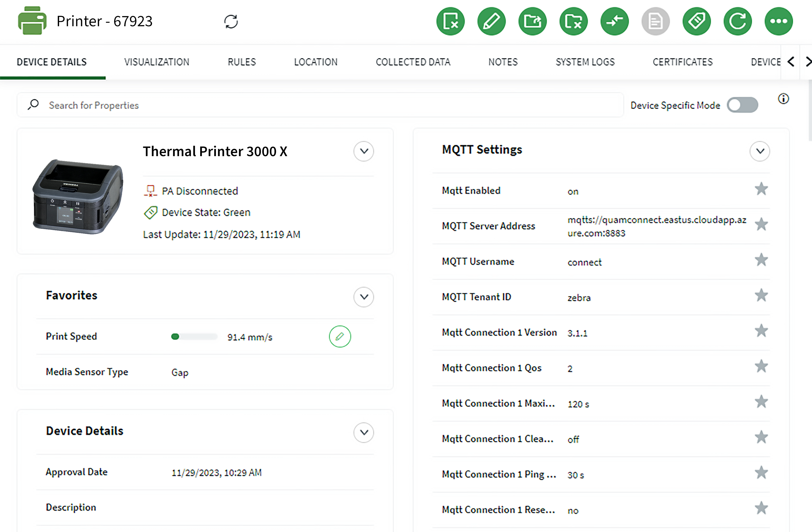
Task: Star the Mqtt Connection 1 Rese... row
Action: point(761,508)
